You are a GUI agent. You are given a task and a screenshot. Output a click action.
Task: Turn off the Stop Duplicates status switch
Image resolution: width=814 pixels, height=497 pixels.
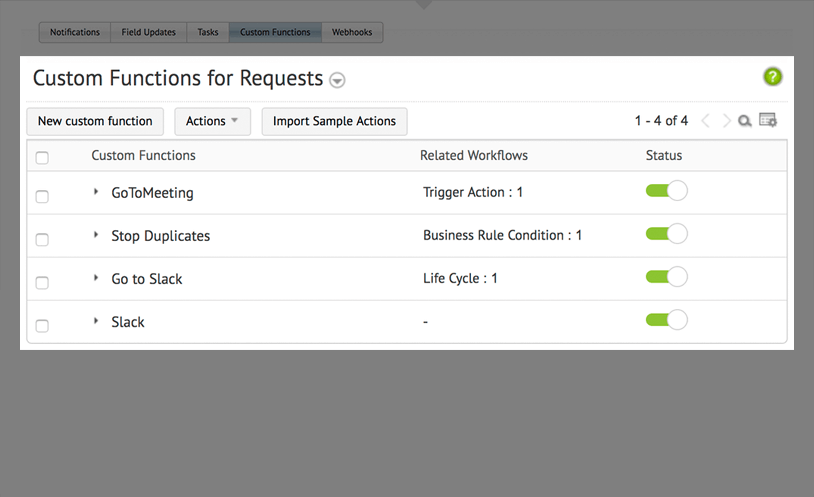pos(666,234)
